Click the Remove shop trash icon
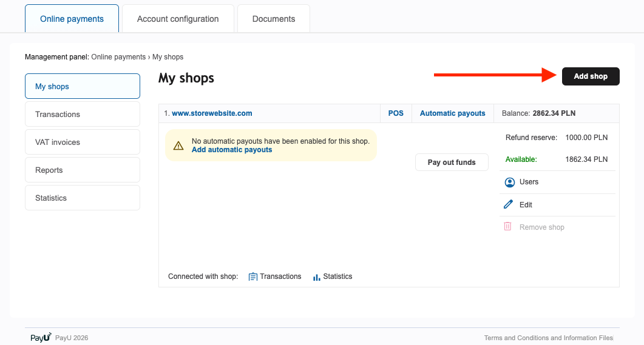644x345 pixels. (x=508, y=227)
